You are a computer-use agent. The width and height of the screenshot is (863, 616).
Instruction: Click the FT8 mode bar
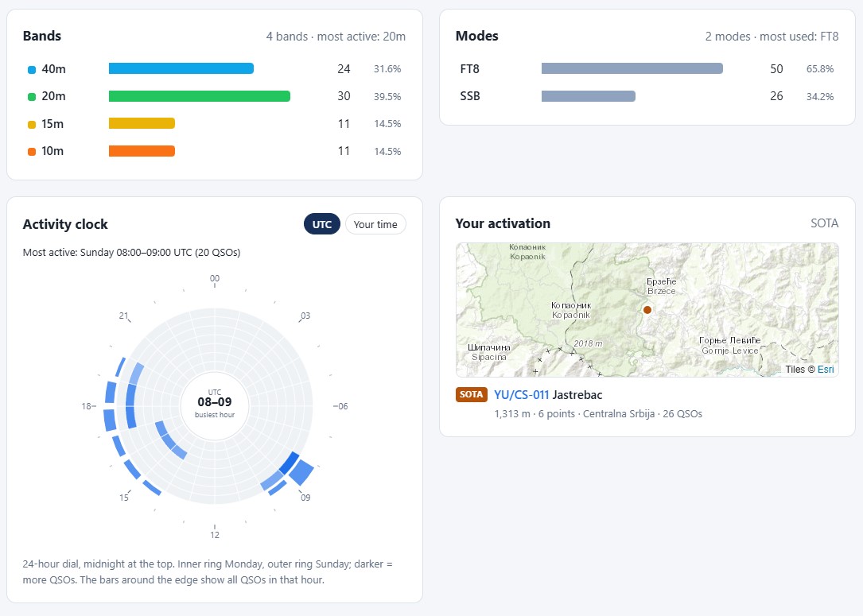(x=632, y=68)
